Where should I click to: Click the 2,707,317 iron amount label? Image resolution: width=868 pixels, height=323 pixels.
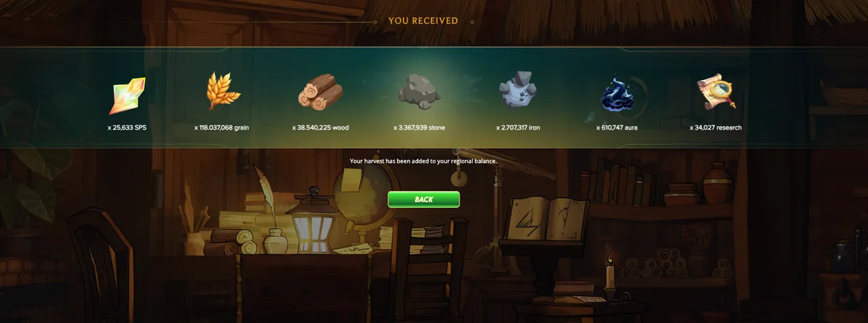518,128
